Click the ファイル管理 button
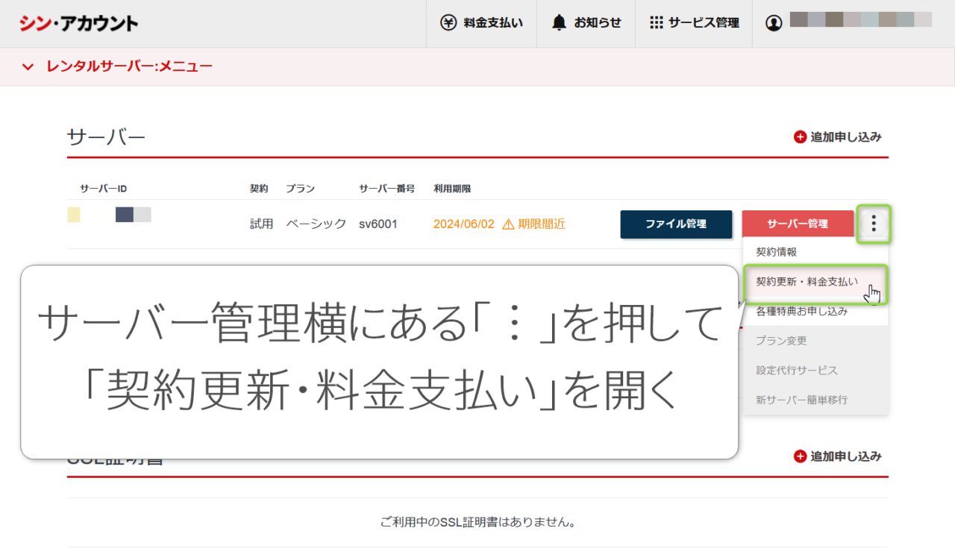955x560 pixels. click(x=676, y=224)
